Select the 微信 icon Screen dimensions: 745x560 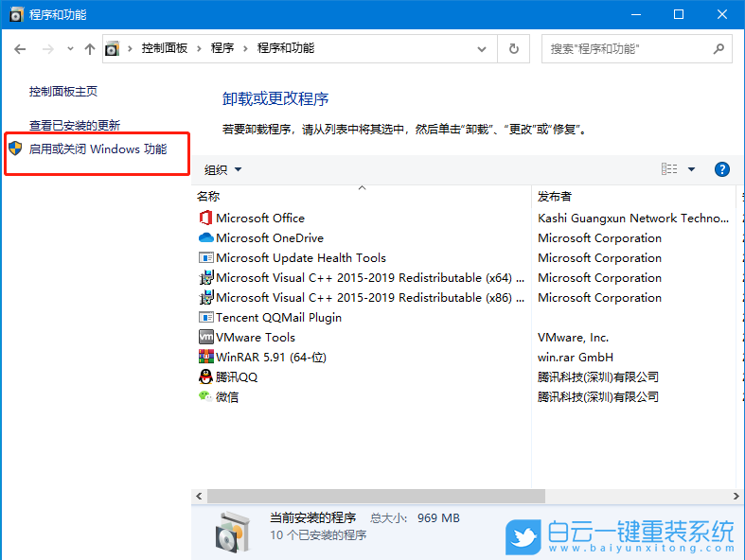pos(205,396)
